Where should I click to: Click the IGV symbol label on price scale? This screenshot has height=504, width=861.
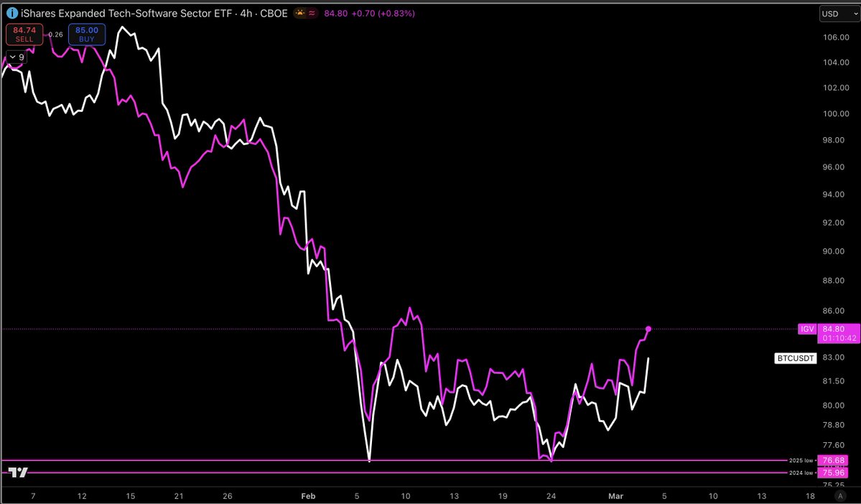807,329
